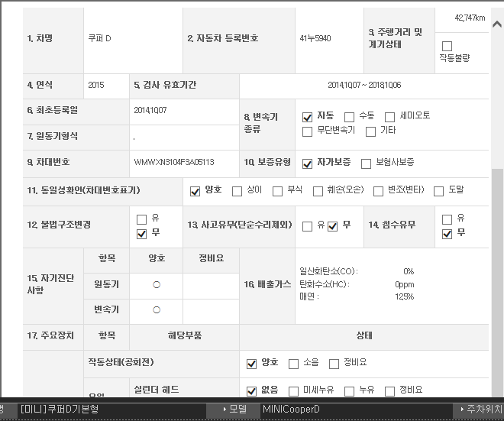Check the 기타 transmission type box
Viewport: 504px width, 421px height.
point(370,131)
